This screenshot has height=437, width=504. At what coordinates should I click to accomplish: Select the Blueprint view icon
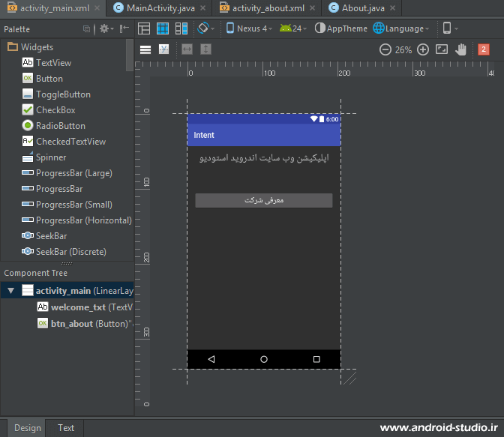pyautogui.click(x=162, y=28)
